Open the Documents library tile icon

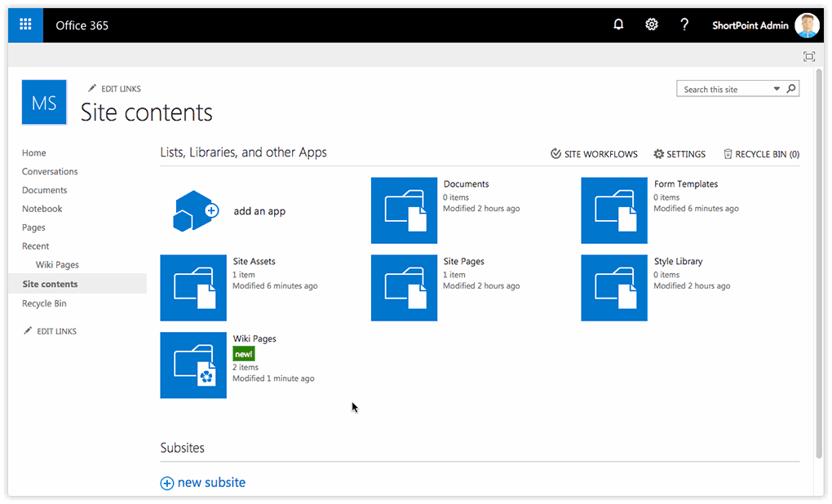[404, 210]
